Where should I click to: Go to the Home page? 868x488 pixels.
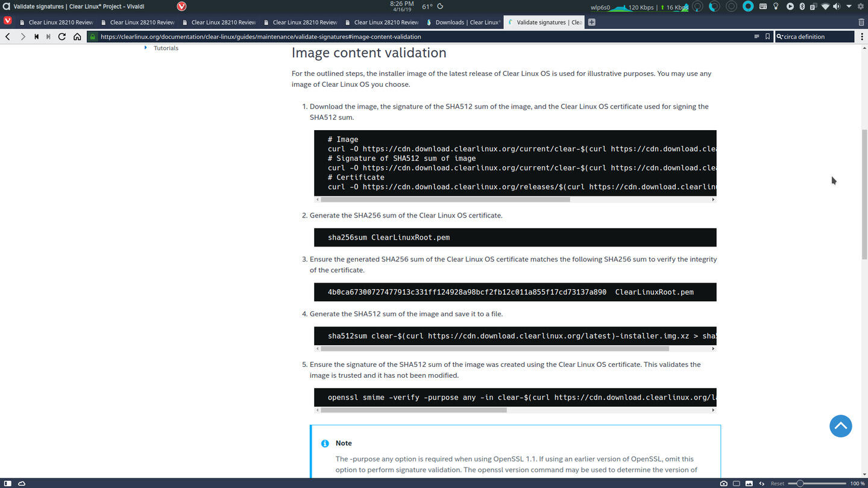point(77,37)
